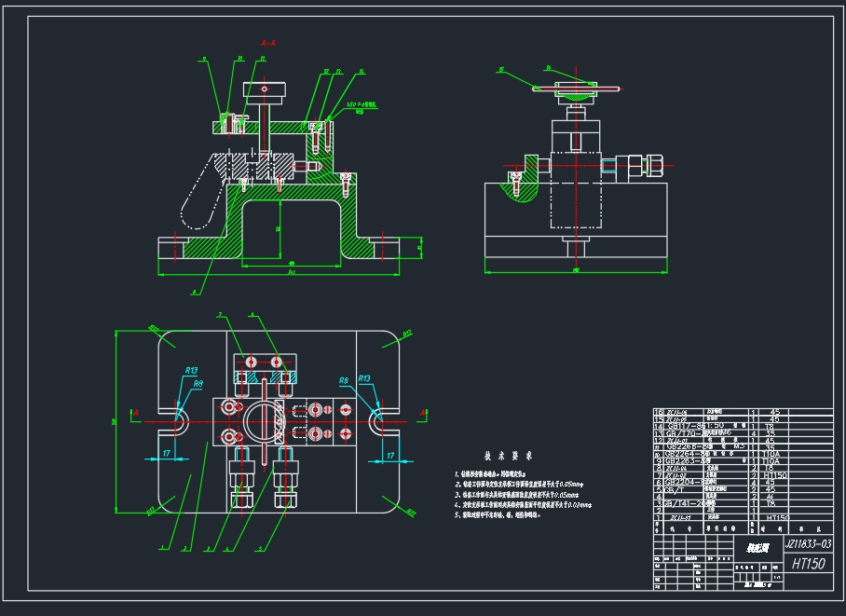The width and height of the screenshot is (846, 616).
Task: Select the left cyan 17 dimension
Action: tap(166, 454)
